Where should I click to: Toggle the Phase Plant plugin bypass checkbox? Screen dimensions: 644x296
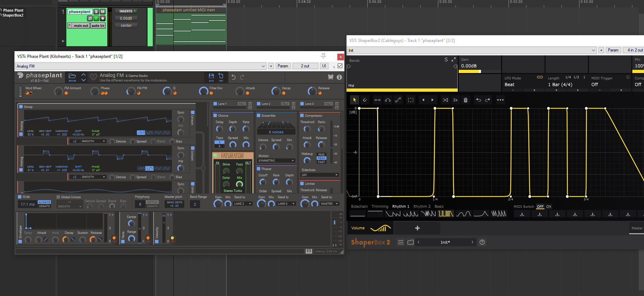pos(340,66)
